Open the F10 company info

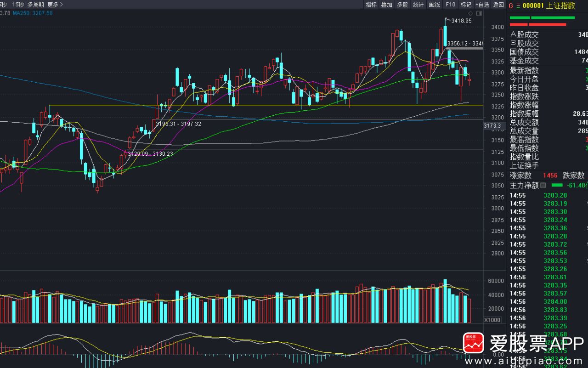(450, 5)
